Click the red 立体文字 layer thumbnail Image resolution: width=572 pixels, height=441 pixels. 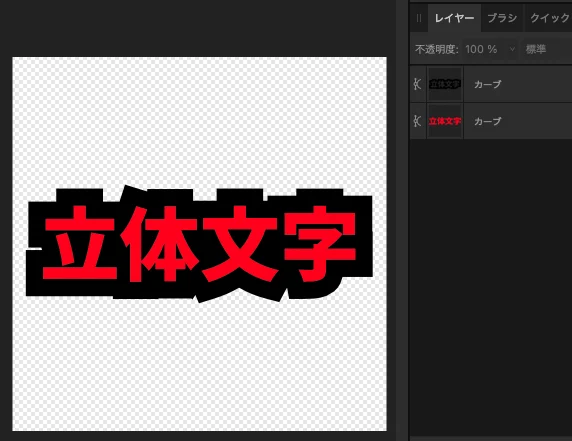445,121
